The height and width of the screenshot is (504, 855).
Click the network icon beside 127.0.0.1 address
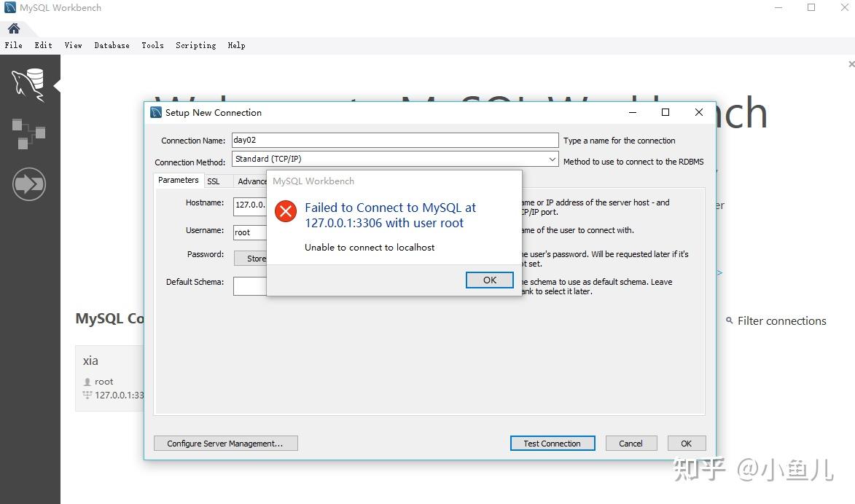tap(88, 395)
